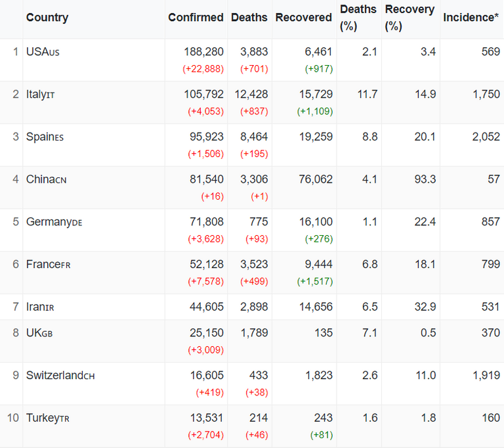Click France death percentage 6.8

[370, 264]
